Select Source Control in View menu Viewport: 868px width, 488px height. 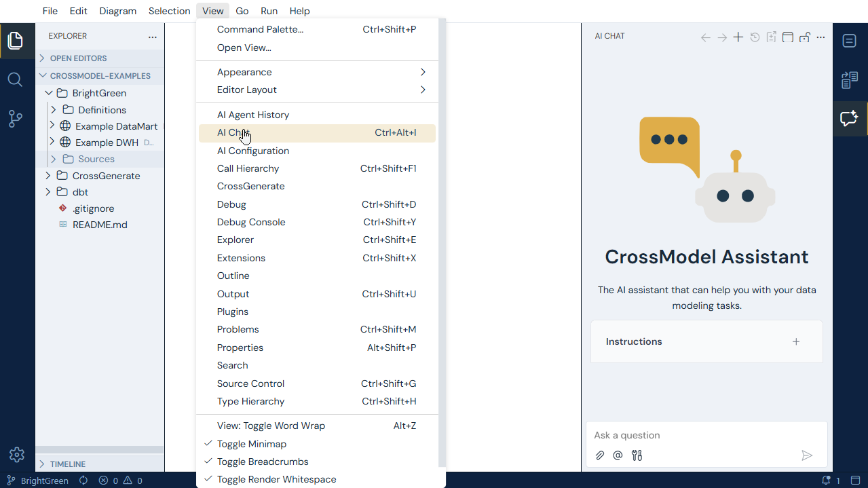(x=317, y=383)
